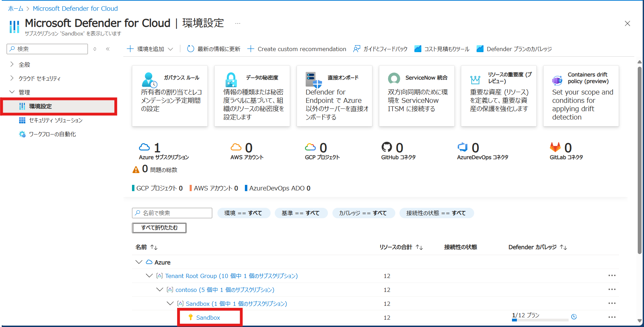The height and width of the screenshot is (327, 644).
Task: Click the refresh icon (最新の情報に更新)
Action: pyautogui.click(x=190, y=49)
